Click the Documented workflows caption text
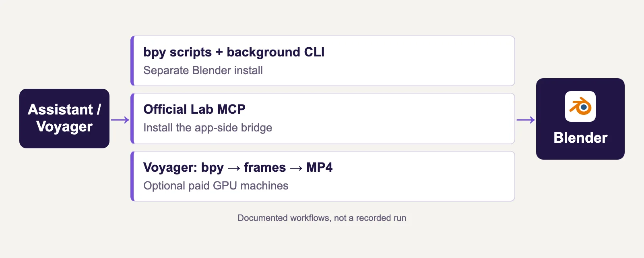The width and height of the screenshot is (644, 258). point(322,218)
